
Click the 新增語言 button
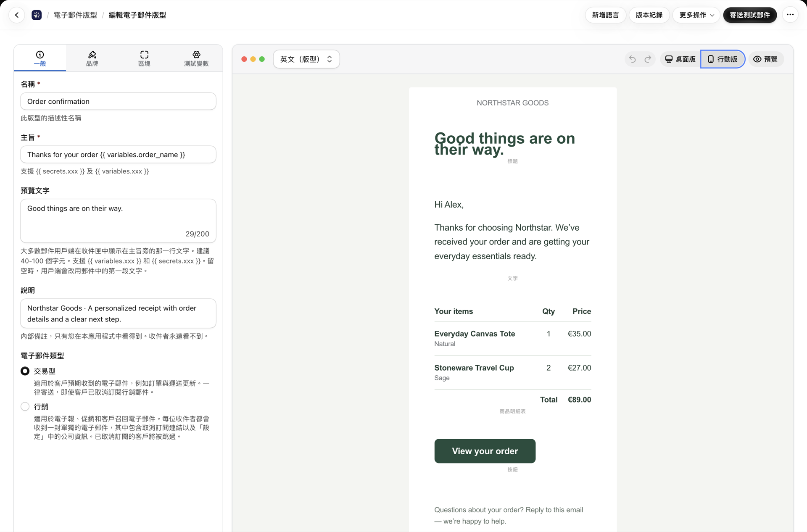pos(605,15)
